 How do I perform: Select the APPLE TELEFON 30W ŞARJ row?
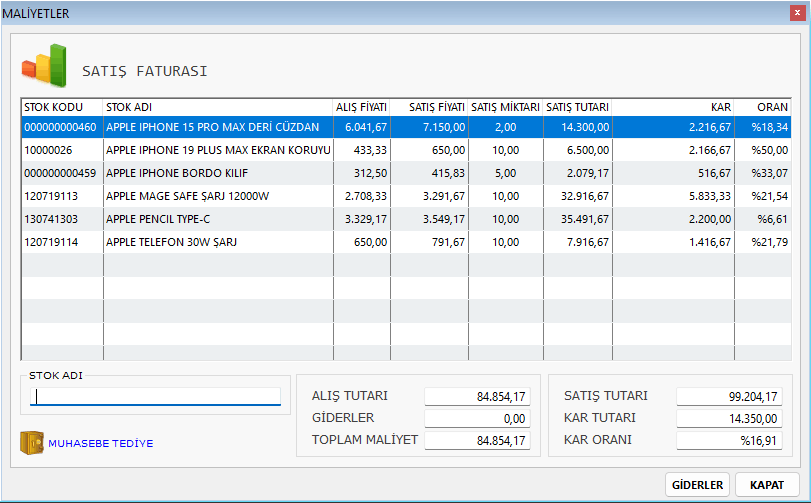point(406,242)
